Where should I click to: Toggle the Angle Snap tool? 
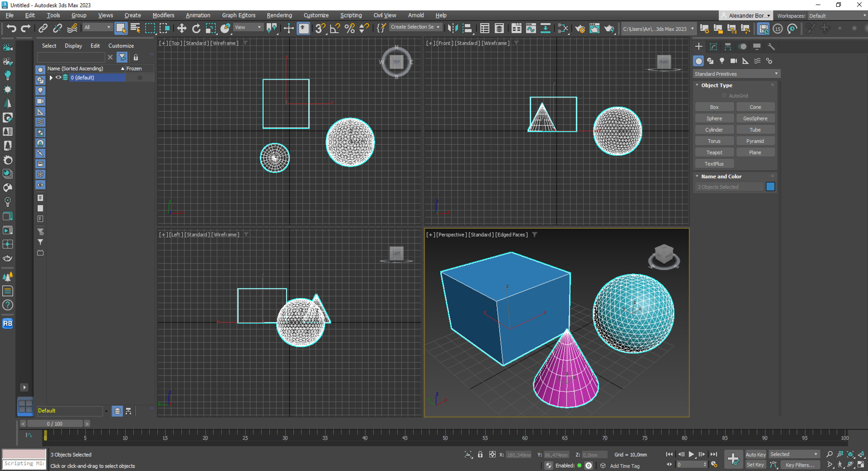click(x=335, y=29)
